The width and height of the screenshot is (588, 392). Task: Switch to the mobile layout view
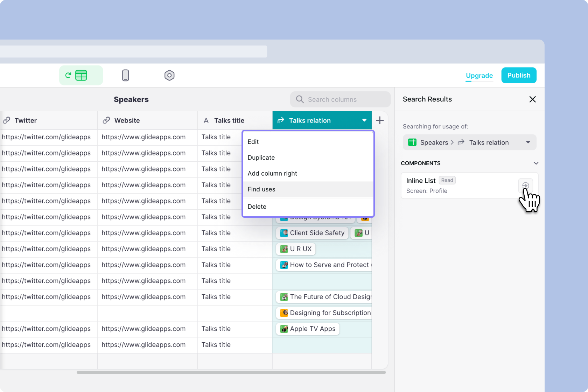tap(125, 75)
